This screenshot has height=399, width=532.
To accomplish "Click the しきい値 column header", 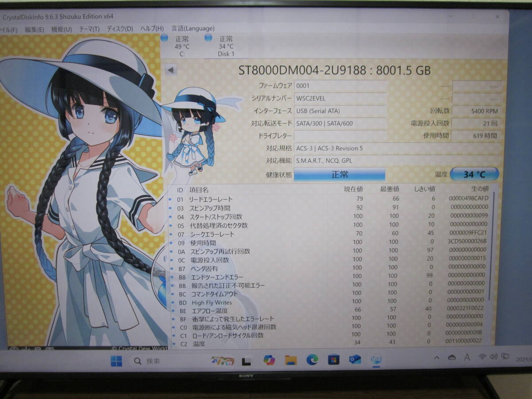I will 424,189.
